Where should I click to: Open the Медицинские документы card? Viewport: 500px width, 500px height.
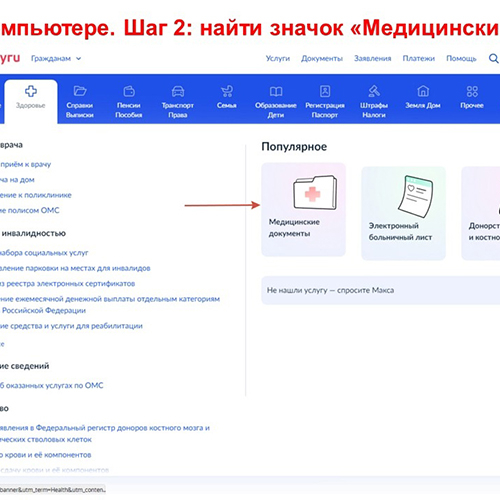click(303, 209)
